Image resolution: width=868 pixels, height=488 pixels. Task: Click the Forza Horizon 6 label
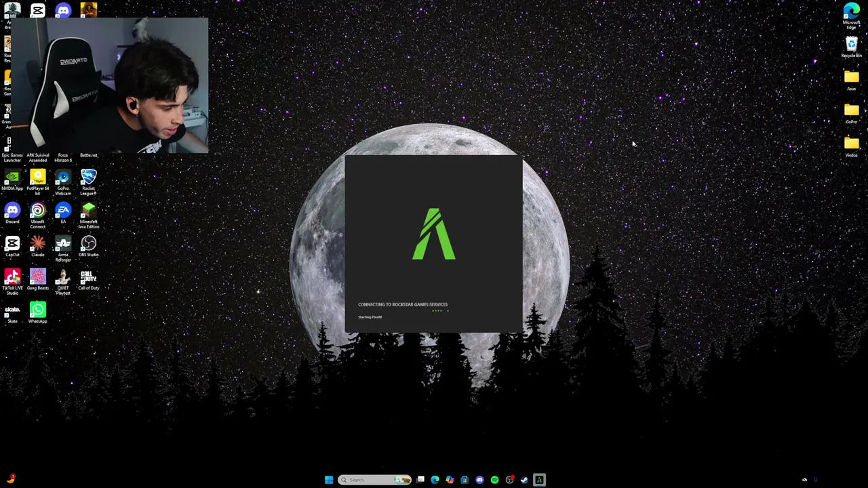coord(63,158)
